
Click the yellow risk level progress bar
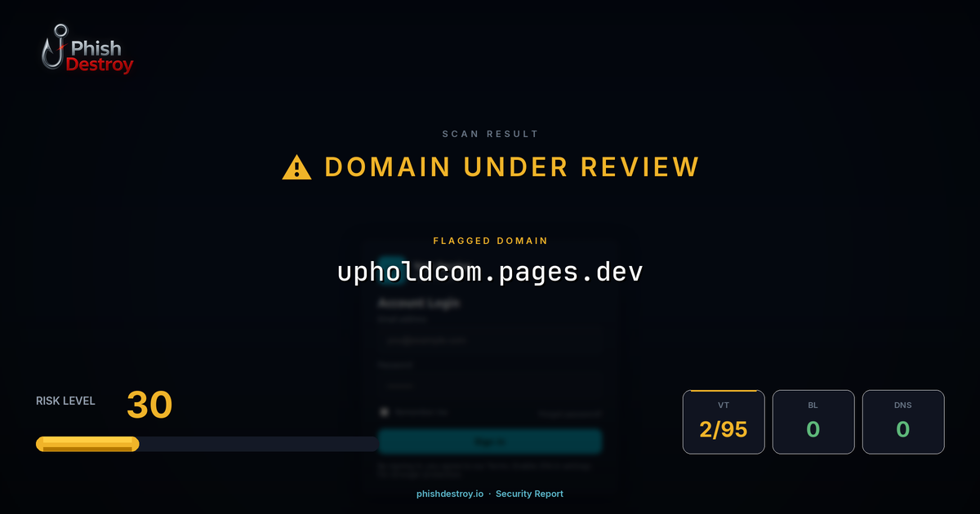tap(87, 443)
